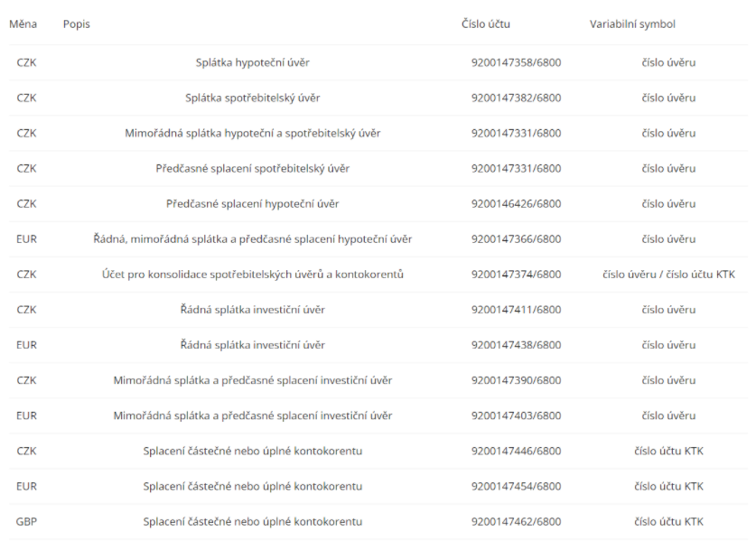The width and height of the screenshot is (756, 541).
Task: Click account number 9200147462/6800
Action: [516, 521]
